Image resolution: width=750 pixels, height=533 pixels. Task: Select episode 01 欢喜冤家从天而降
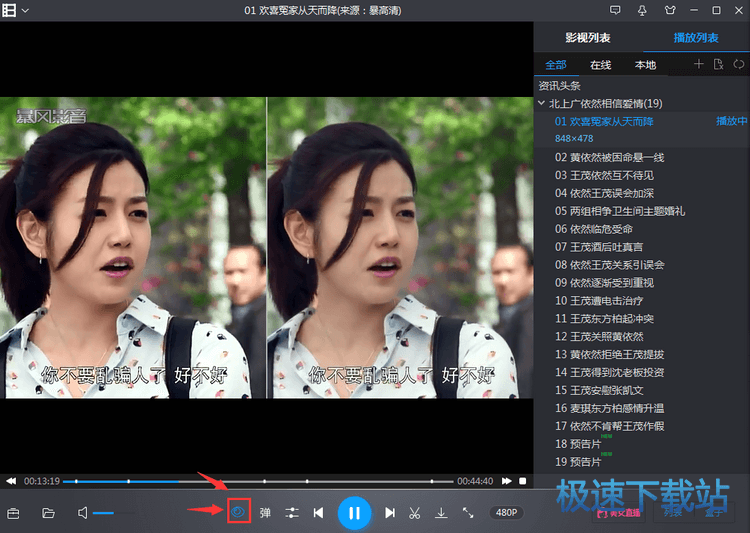604,122
